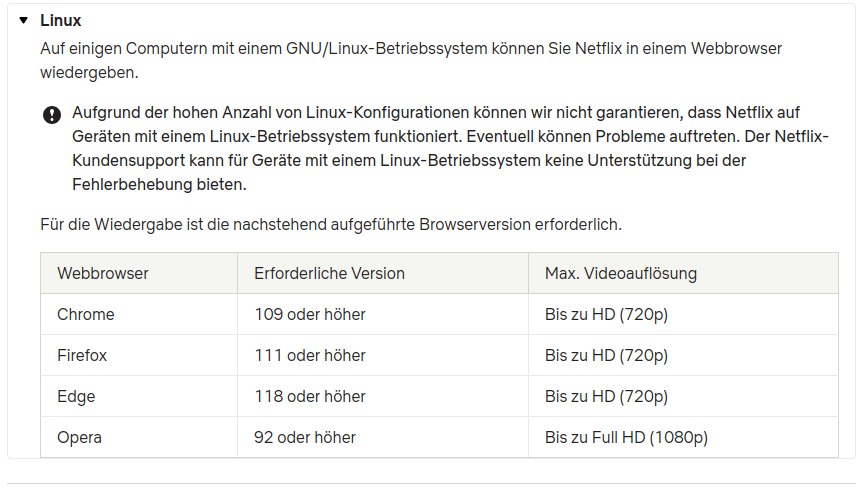Select the Chrome table cell
The width and height of the screenshot is (863, 494).
[139, 314]
